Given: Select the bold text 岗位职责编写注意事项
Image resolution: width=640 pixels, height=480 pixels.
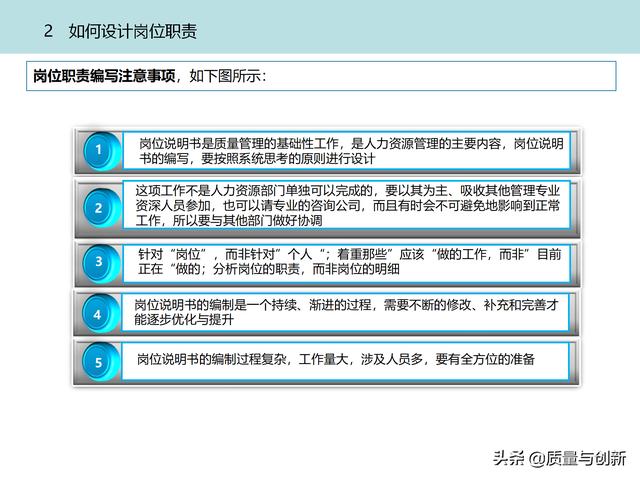Looking at the screenshot, I should click(103, 77).
